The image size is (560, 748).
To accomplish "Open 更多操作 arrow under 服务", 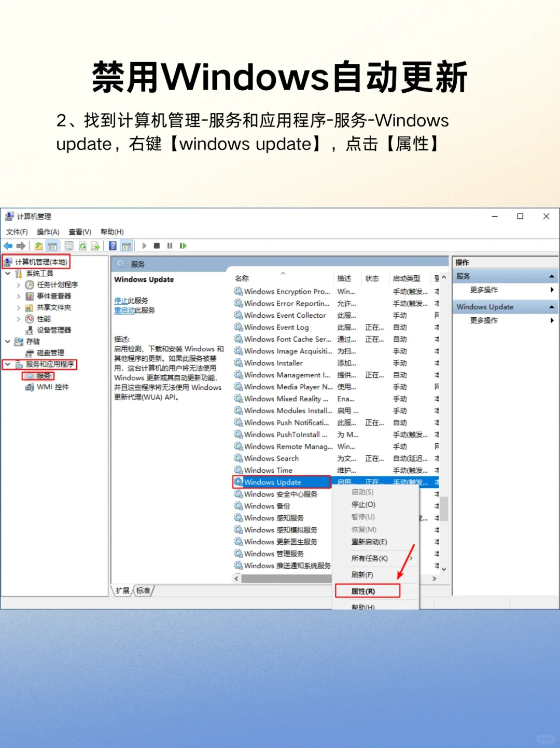I will coord(552,290).
